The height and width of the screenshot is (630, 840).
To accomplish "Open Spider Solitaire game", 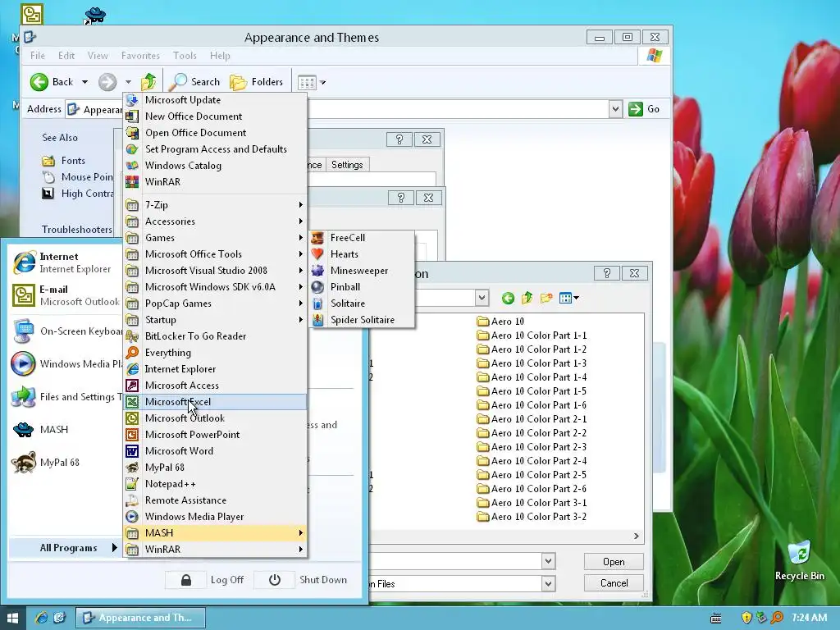I will [x=362, y=320].
